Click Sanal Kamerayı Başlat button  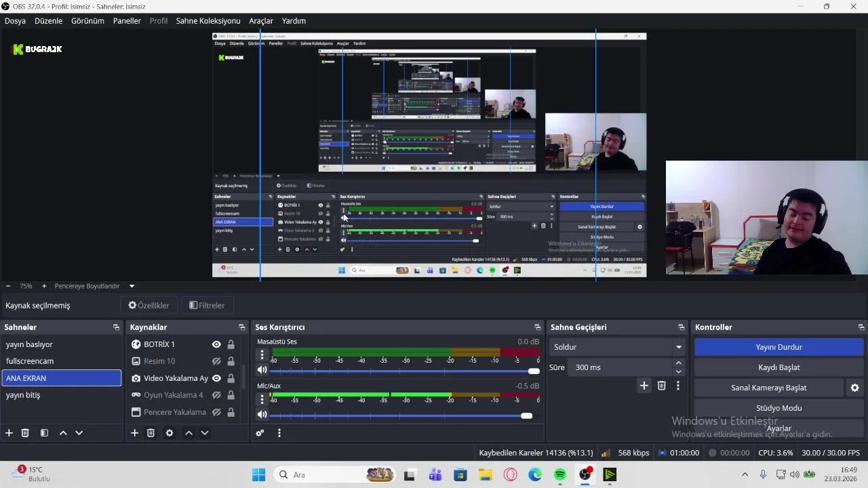(x=769, y=388)
